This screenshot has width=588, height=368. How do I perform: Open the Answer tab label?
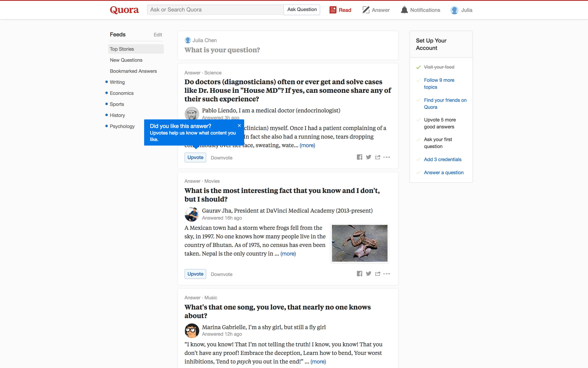(x=381, y=10)
